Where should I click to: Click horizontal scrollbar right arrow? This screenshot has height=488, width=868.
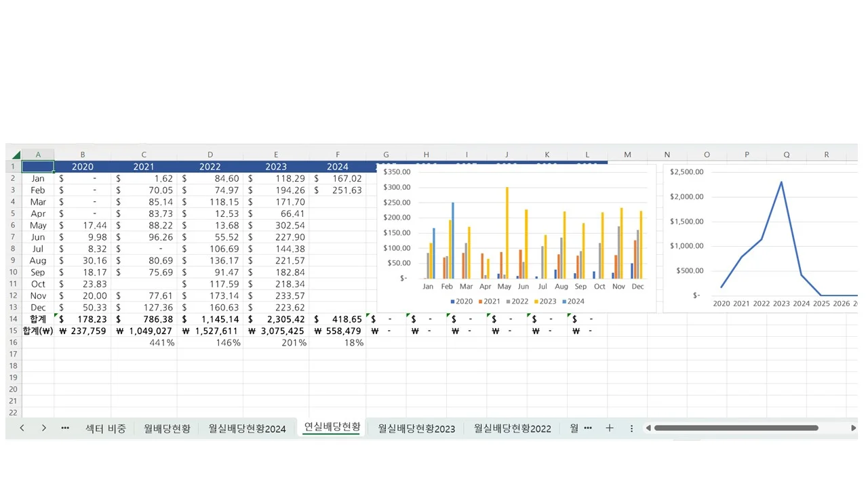click(853, 428)
